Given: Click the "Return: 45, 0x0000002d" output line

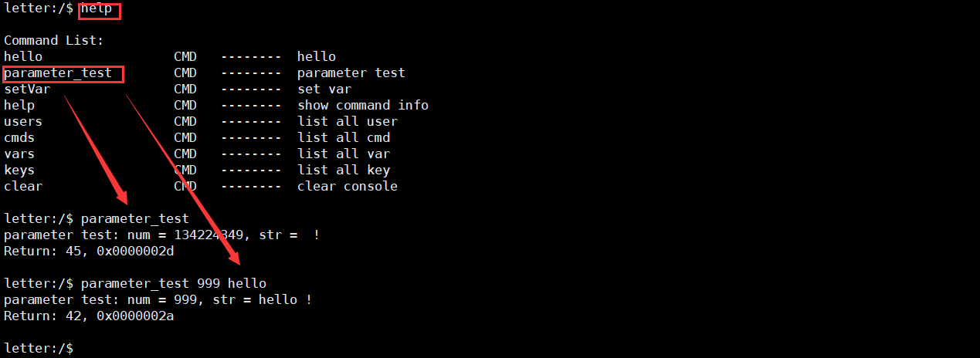Looking at the screenshot, I should pos(89,251).
